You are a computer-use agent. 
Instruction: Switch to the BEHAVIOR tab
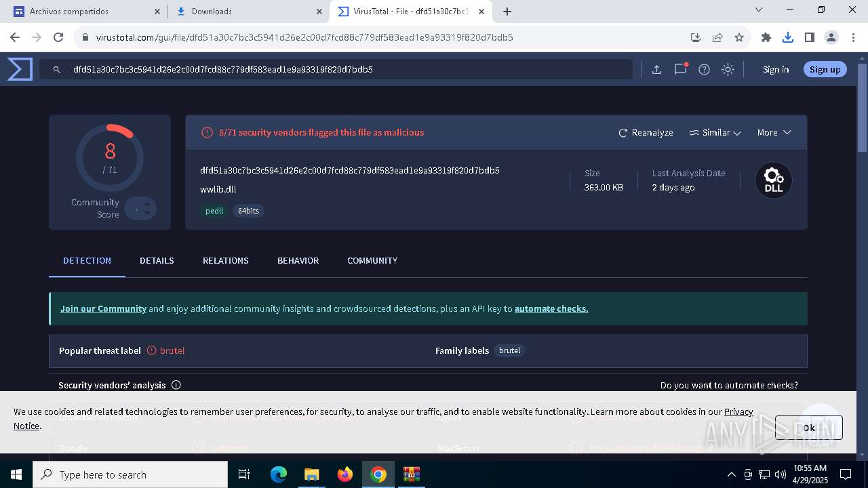pos(298,260)
